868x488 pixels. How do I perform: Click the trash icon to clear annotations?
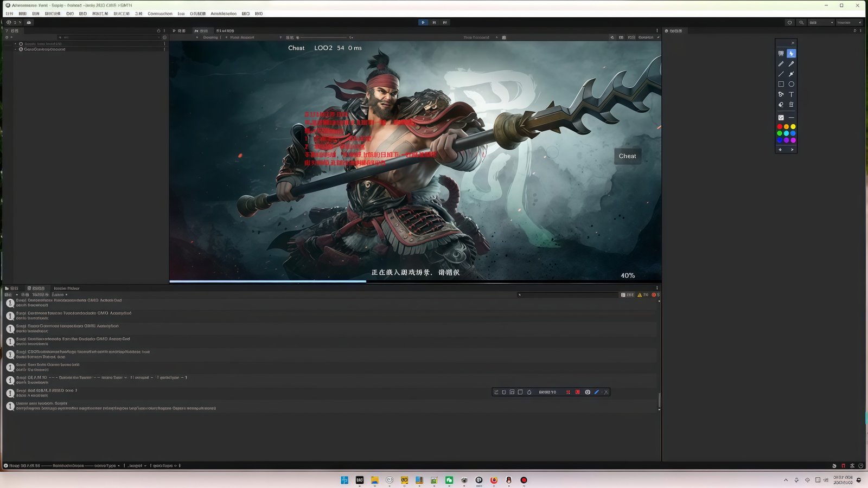pyautogui.click(x=791, y=105)
